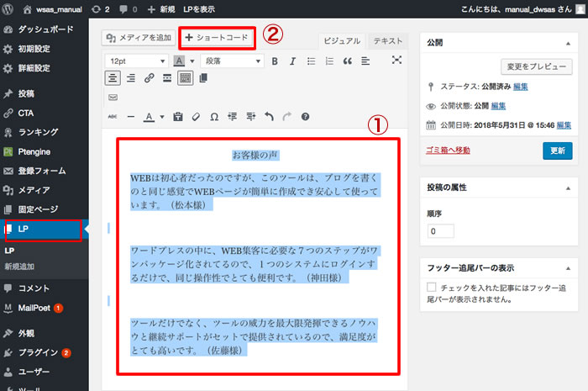This screenshot has width=588, height=391.
Task: Click the strikethrough ABC icon
Action: pos(113,117)
